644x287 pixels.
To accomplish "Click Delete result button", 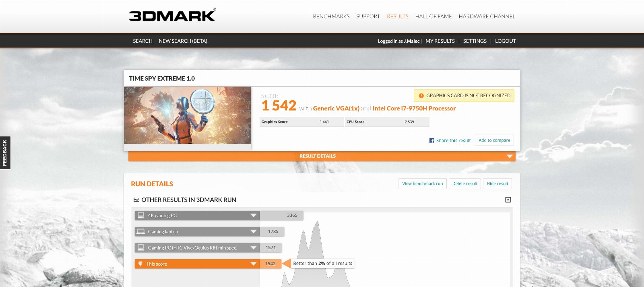I will [x=465, y=184].
